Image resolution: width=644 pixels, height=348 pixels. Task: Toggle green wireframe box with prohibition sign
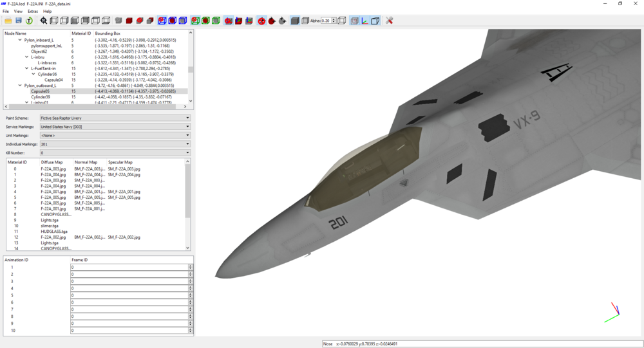click(x=196, y=21)
